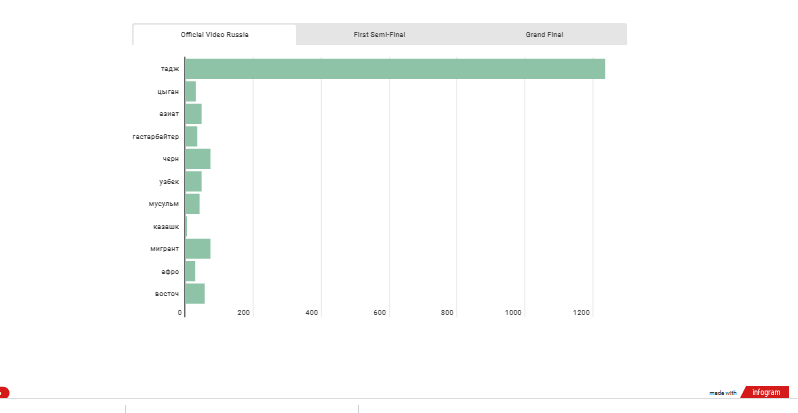Click the 'казашк' category label
The height and width of the screenshot is (413, 798).
coord(166,226)
